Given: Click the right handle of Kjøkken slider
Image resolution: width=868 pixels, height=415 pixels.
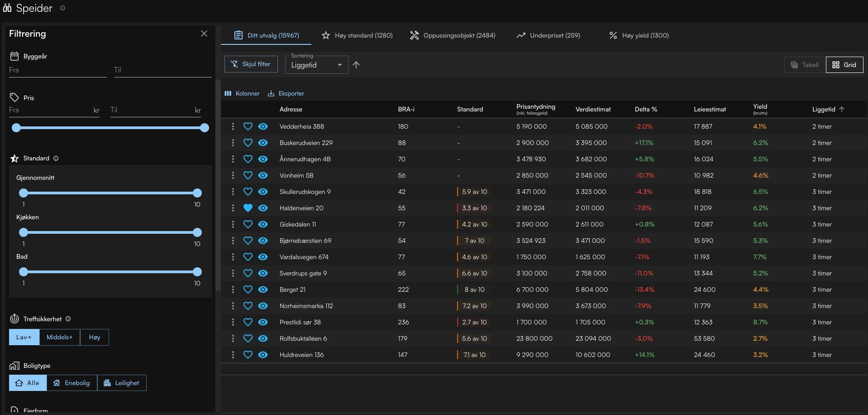Looking at the screenshot, I should pyautogui.click(x=197, y=232).
